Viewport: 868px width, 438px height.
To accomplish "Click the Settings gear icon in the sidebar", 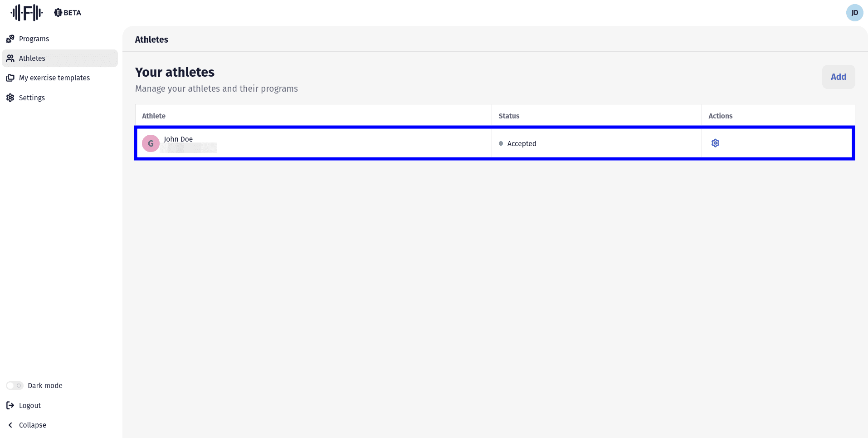I will point(10,98).
